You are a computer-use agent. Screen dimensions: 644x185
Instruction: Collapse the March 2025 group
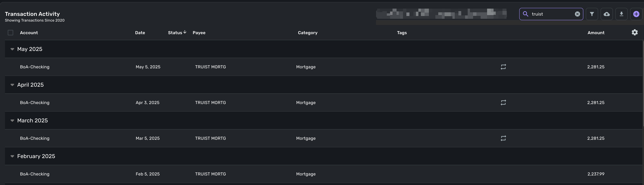pos(12,121)
